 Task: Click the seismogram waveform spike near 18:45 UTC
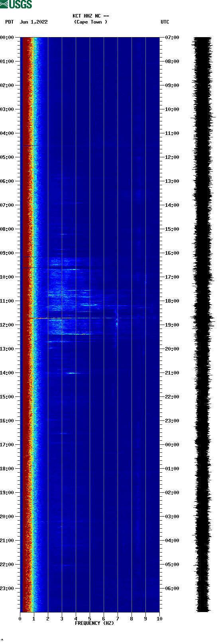(202, 318)
